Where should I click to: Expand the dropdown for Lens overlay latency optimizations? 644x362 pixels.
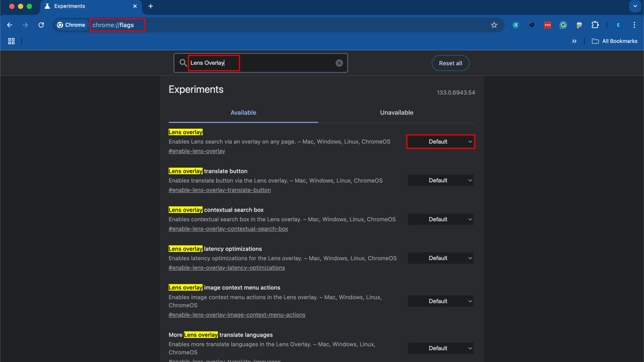440,258
